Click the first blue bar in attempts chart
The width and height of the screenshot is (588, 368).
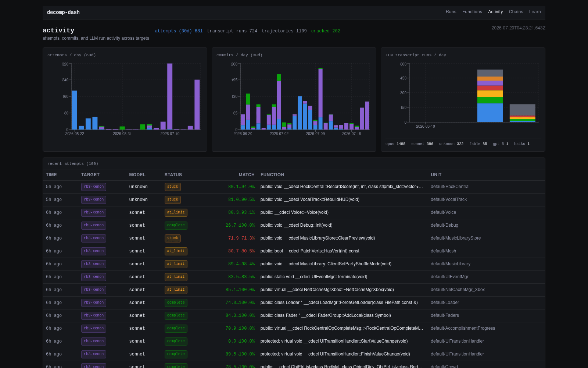(x=75, y=110)
